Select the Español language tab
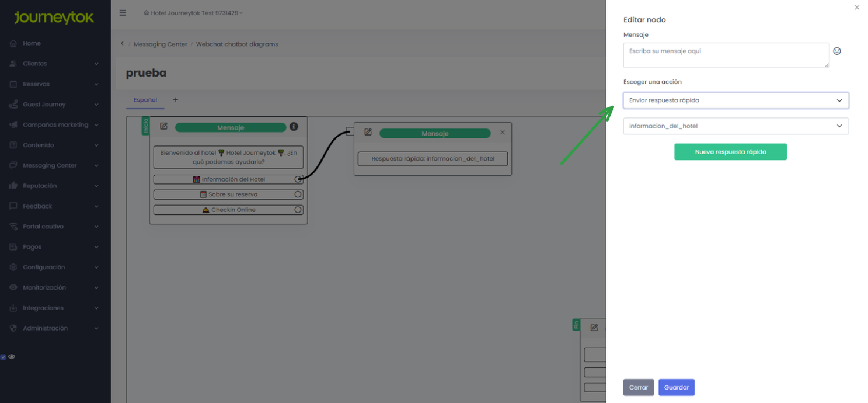868x403 pixels. 145,100
